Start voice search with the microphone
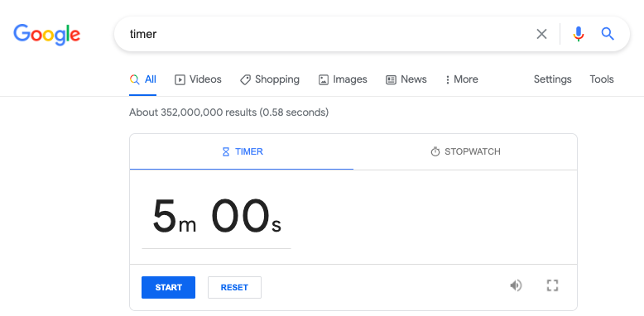The width and height of the screenshot is (644, 316). [x=579, y=34]
